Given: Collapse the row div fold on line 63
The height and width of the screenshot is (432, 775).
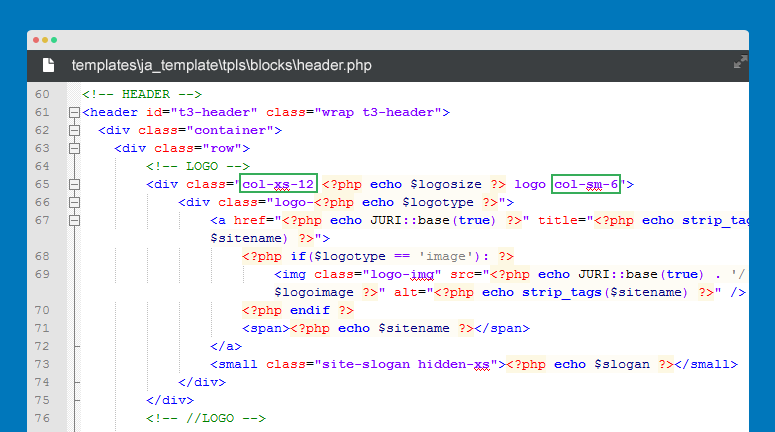Looking at the screenshot, I should (74, 149).
